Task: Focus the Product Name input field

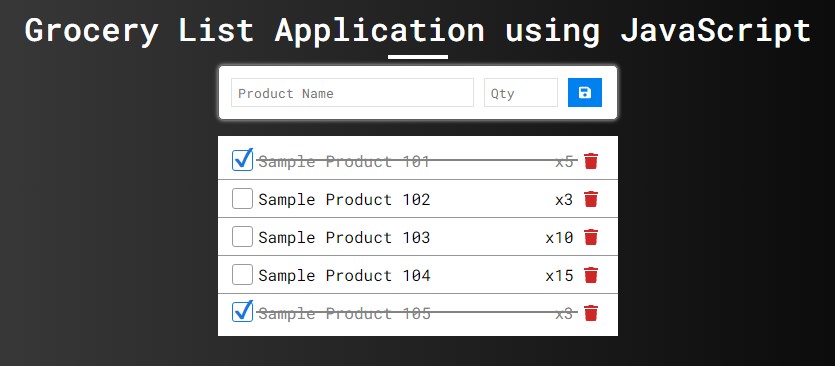Action: pyautogui.click(x=352, y=93)
